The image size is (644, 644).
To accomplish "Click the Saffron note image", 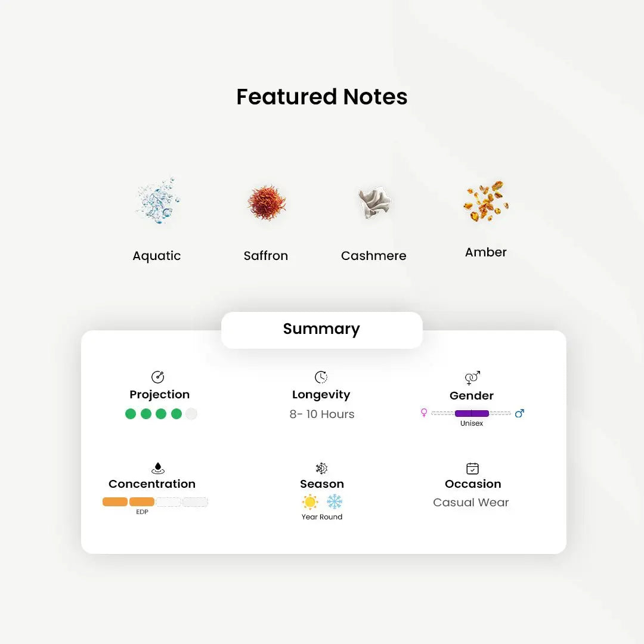I will 267,203.
